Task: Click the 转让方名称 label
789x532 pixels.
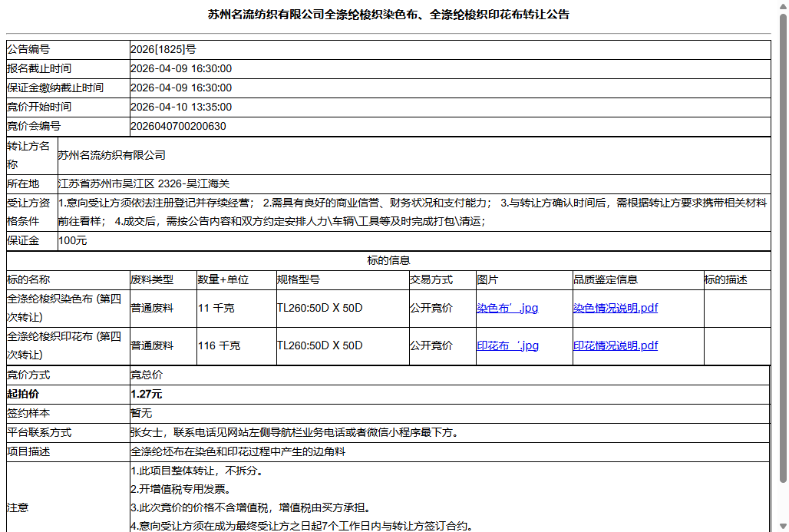Action: pyautogui.click(x=28, y=155)
